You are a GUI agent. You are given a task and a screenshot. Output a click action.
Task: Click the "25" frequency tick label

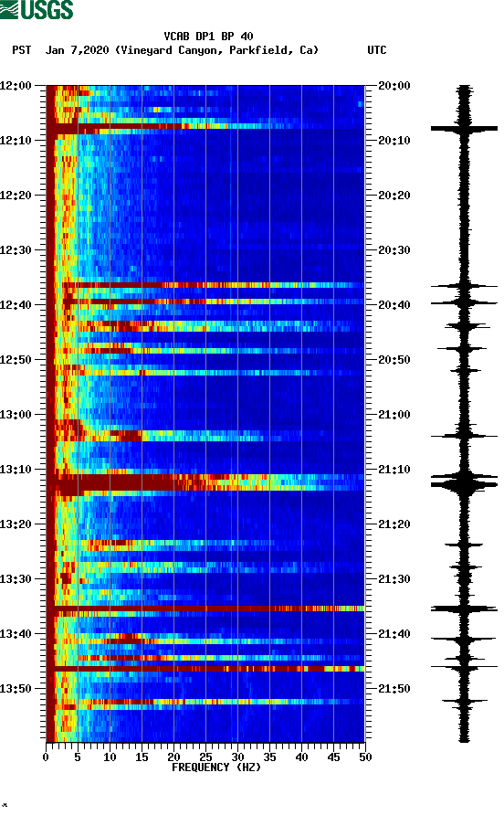coord(205,757)
